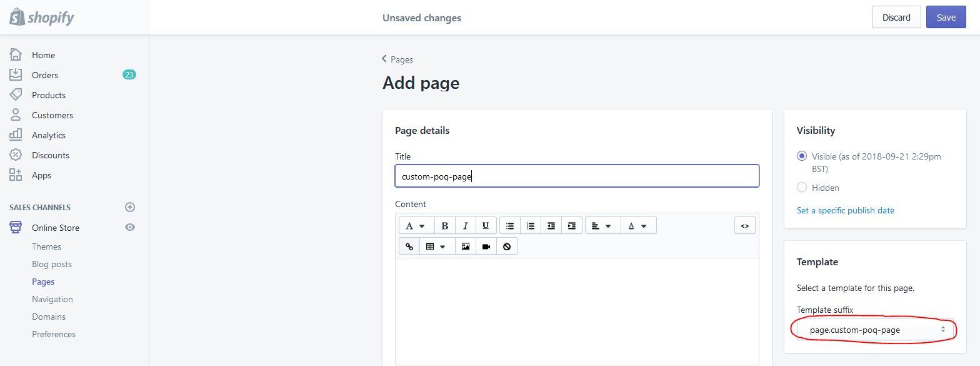Click the Discard button
The height and width of the screenshot is (366, 980).
896,17
